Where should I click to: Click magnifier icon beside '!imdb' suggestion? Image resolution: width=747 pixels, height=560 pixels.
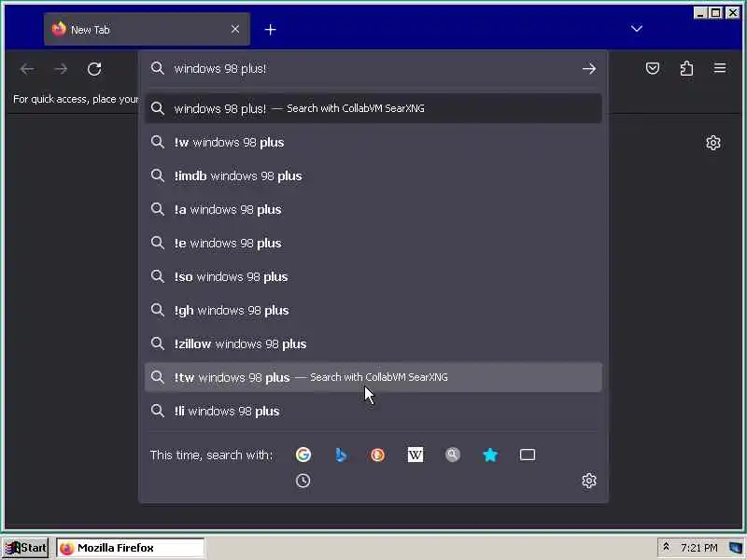point(157,175)
